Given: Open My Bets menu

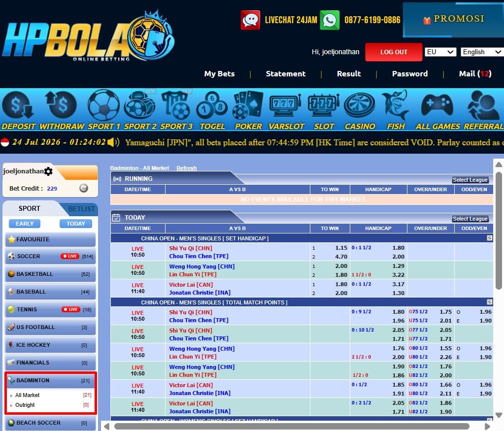Looking at the screenshot, I should 220,73.
